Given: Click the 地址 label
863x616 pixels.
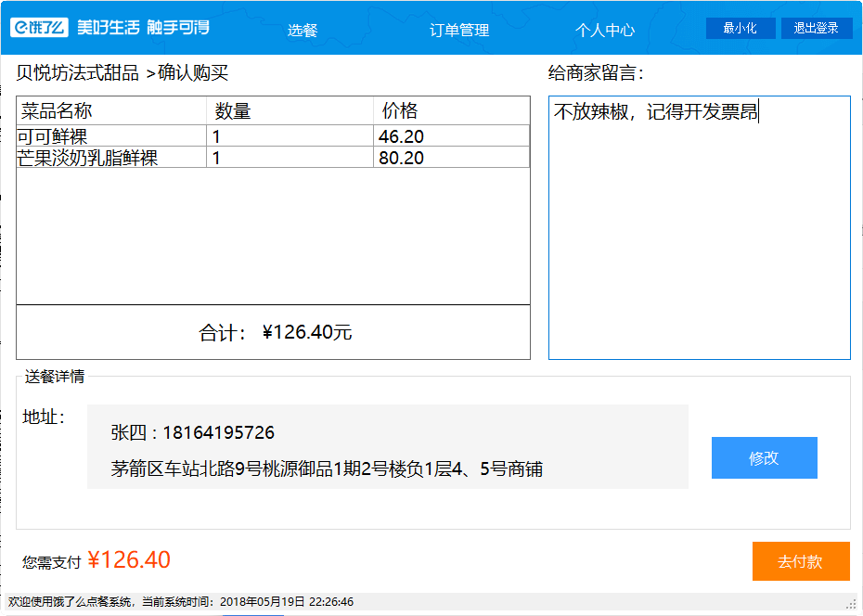Looking at the screenshot, I should [x=44, y=417].
